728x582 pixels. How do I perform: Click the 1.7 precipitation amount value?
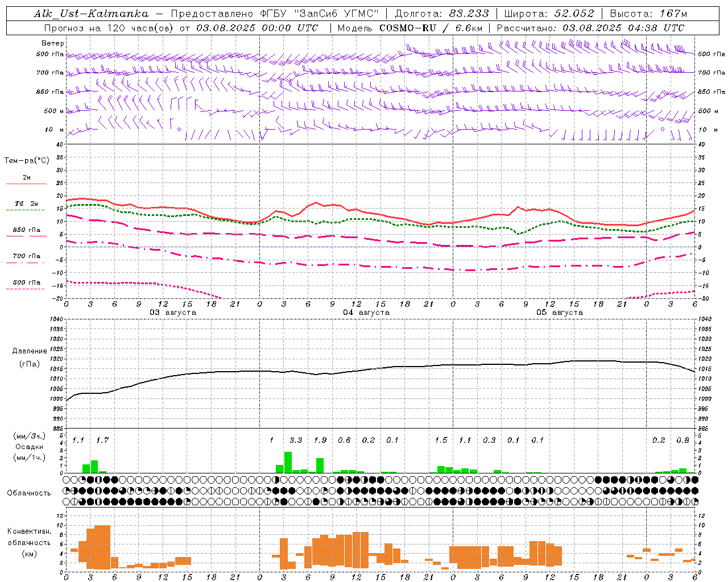click(102, 440)
